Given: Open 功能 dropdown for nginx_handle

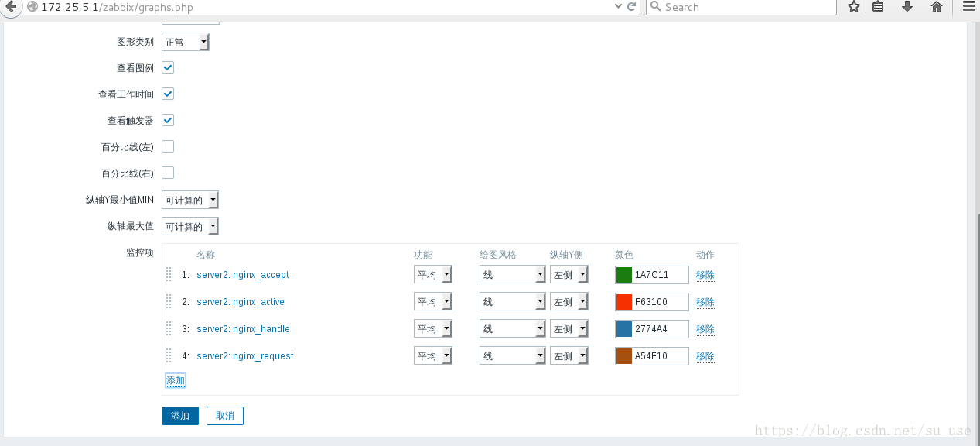Looking at the screenshot, I should pyautogui.click(x=433, y=329).
